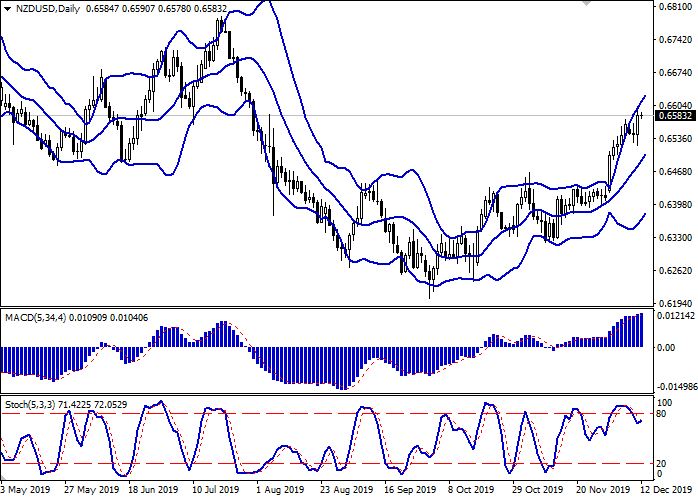Select the 10 Jul 2019 date label
The height and width of the screenshot is (500, 698).
217,491
